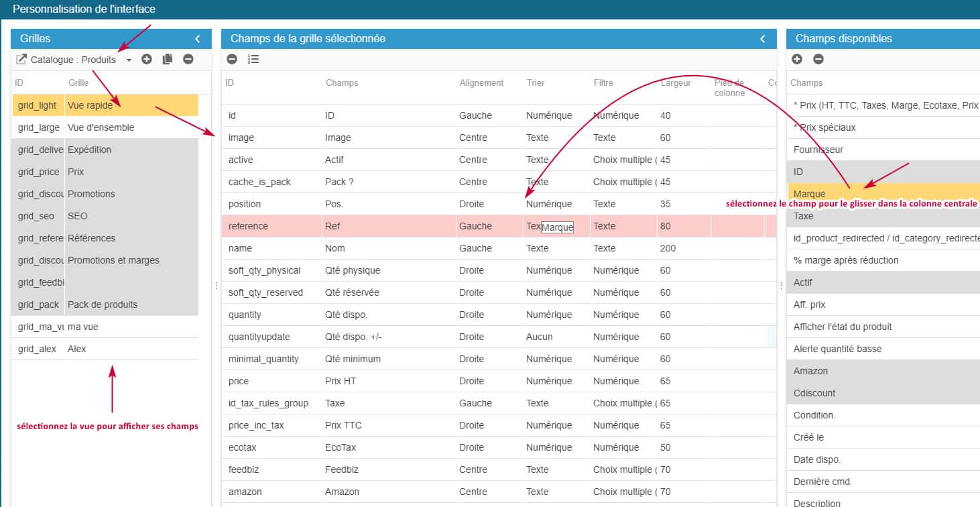Collapse the Grilles panel with its chevron

(198, 39)
